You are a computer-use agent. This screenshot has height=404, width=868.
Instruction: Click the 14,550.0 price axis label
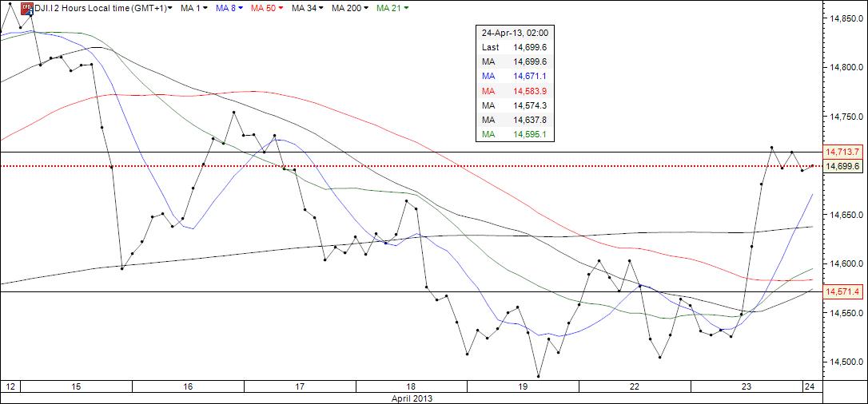[x=846, y=312]
